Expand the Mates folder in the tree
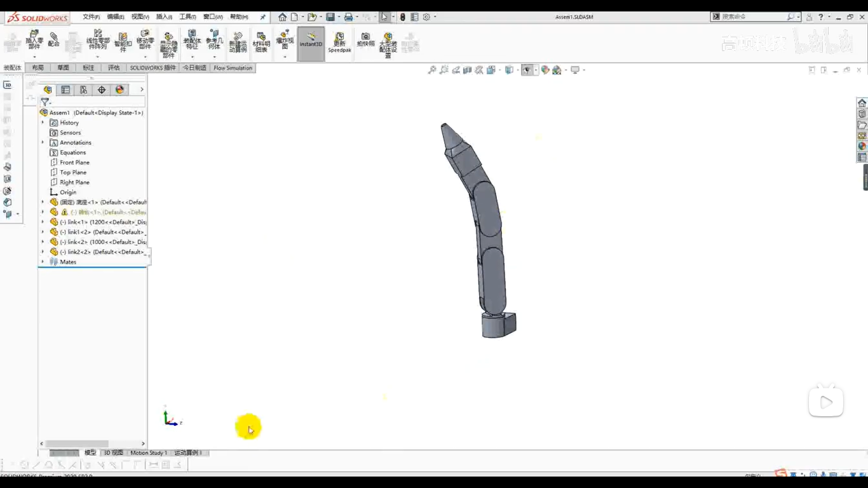 [x=43, y=262]
